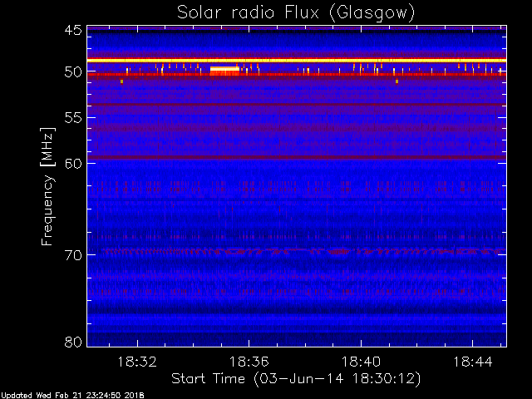Click the 55 frequency axis value

73,118
